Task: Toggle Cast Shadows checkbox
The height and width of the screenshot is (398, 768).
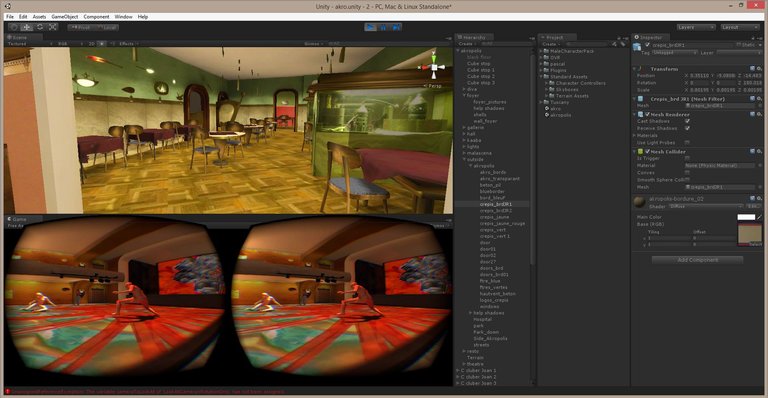Action: pyautogui.click(x=687, y=121)
